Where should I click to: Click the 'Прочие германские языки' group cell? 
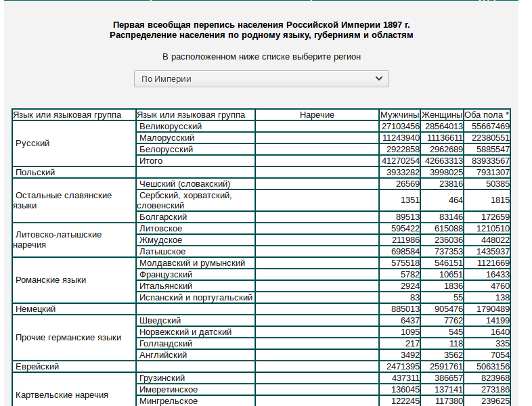68,338
